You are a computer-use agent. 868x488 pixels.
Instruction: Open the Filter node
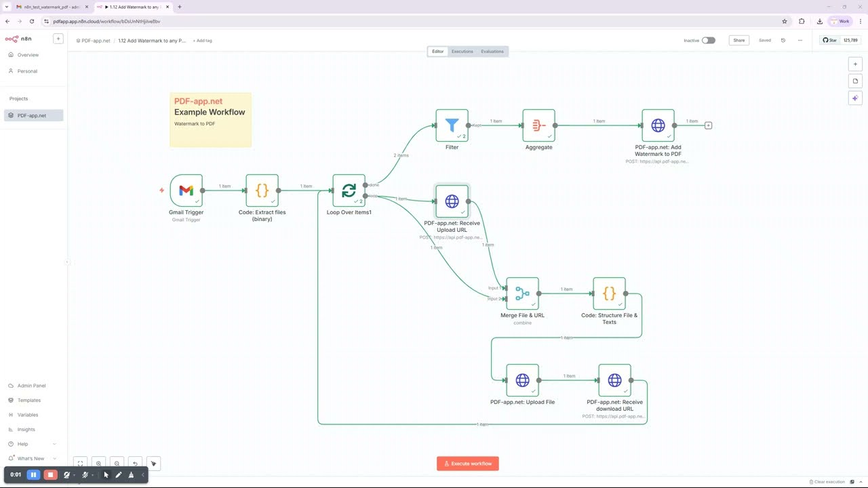(x=452, y=125)
